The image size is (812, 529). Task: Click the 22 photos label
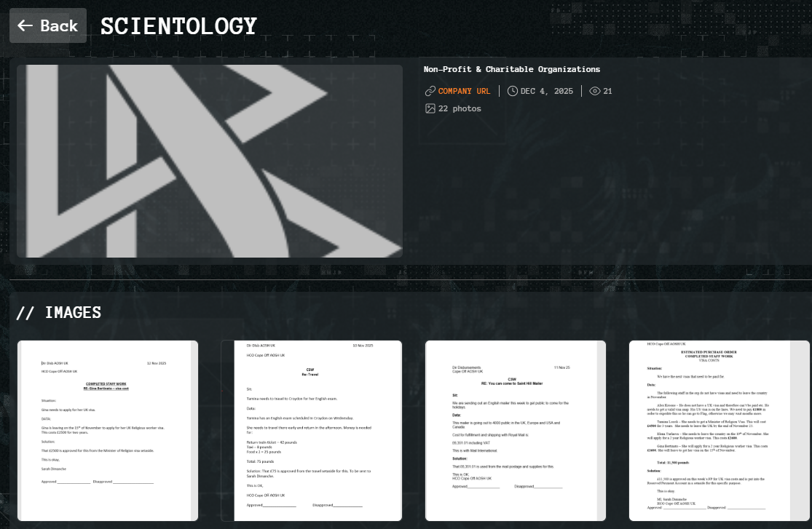(x=460, y=108)
